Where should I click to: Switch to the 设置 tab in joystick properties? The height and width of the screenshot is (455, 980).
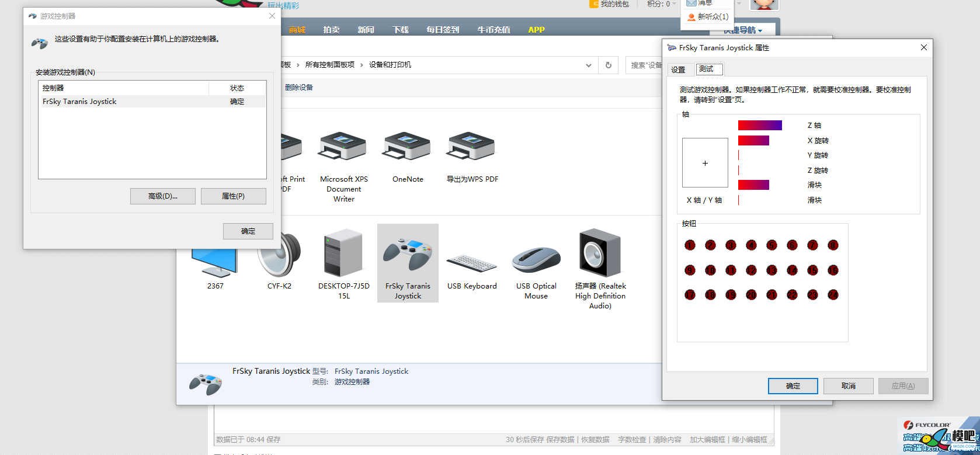point(678,70)
